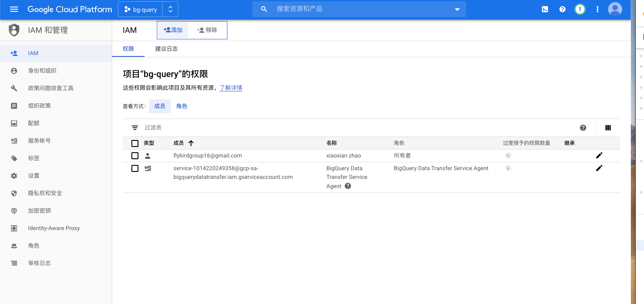644x304 pixels.
Task: Click the 角色 column header in table
Action: 399,143
